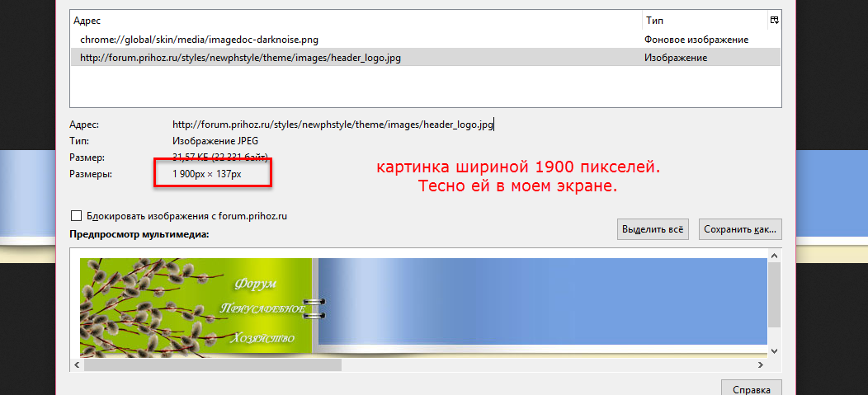
Task: Click the image address URL text field
Action: coord(332,125)
